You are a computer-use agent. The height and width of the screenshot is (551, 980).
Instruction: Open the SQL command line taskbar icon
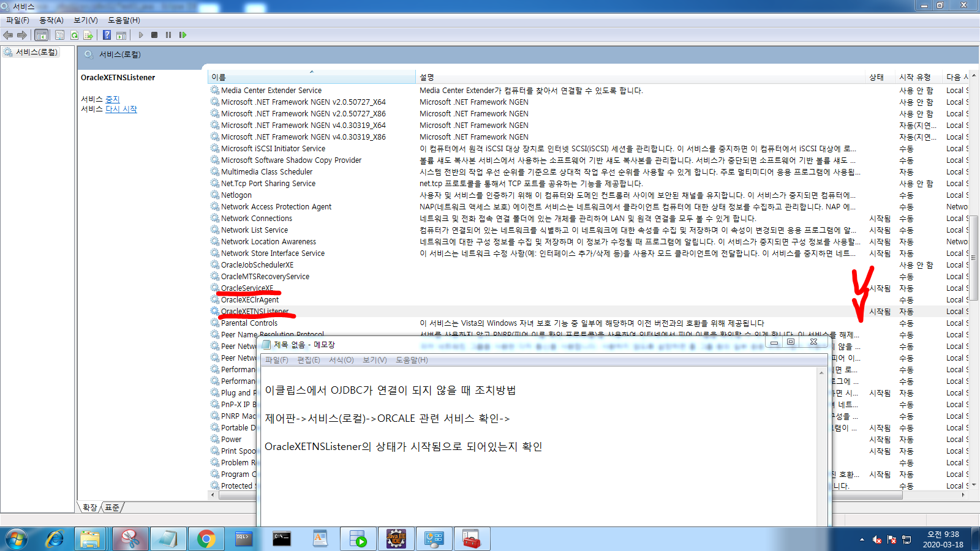(243, 539)
